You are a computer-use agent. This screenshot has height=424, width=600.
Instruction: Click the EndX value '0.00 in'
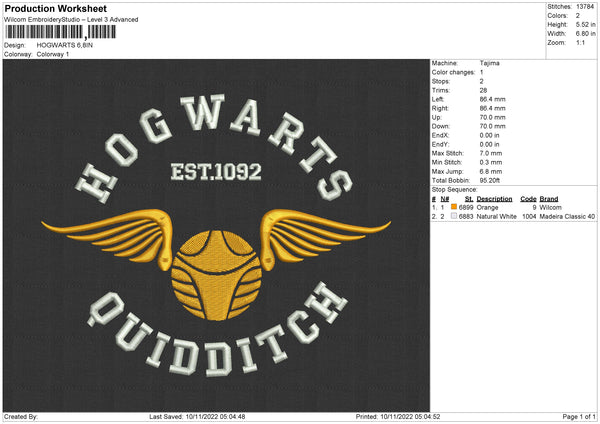[489, 135]
